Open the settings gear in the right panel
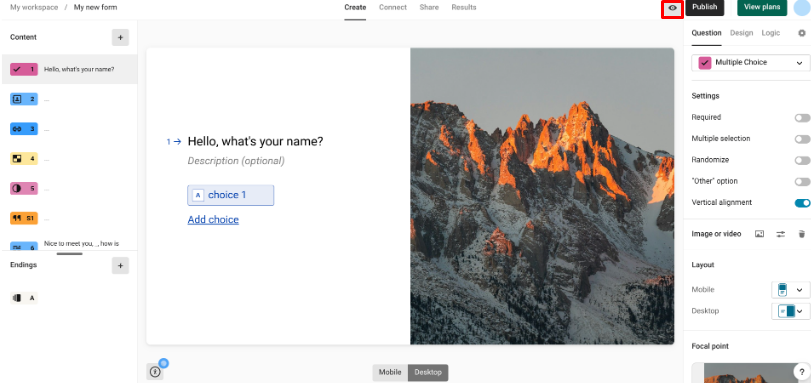Image resolution: width=811 pixels, height=383 pixels. click(802, 33)
